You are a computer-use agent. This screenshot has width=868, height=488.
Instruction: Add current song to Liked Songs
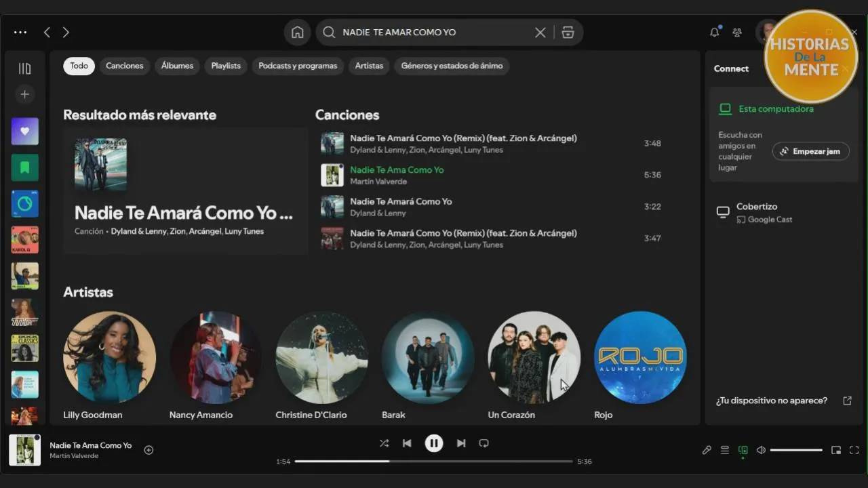click(149, 450)
